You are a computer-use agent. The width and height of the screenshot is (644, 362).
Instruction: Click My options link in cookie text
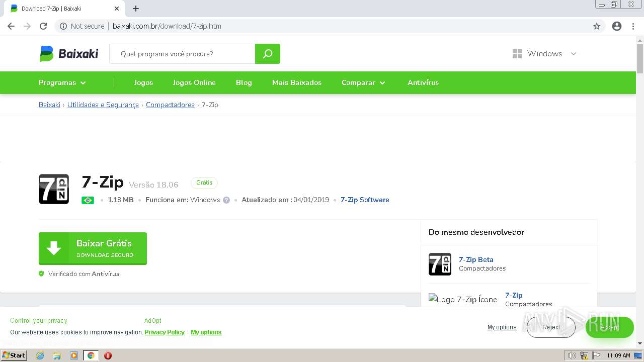coord(206,332)
